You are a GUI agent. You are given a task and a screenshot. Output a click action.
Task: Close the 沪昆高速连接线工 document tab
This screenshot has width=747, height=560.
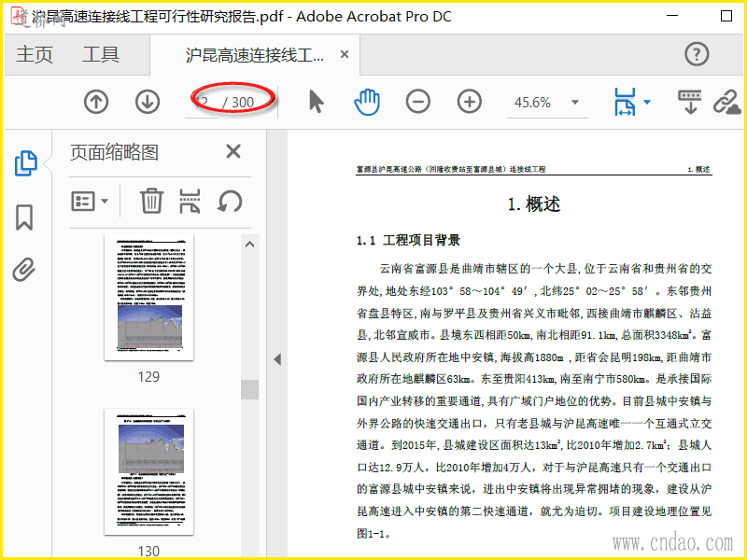pyautogui.click(x=345, y=54)
